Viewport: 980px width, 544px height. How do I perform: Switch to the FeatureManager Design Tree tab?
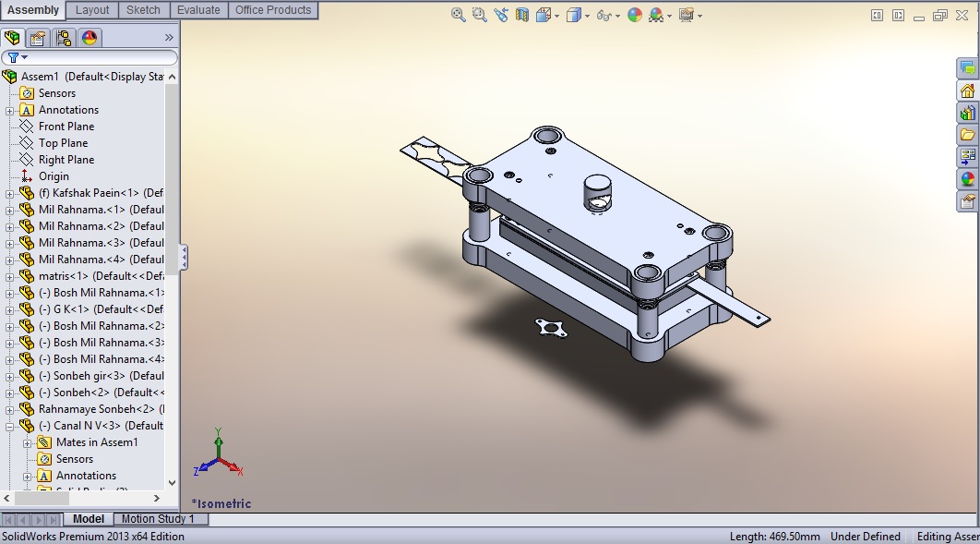(x=13, y=38)
